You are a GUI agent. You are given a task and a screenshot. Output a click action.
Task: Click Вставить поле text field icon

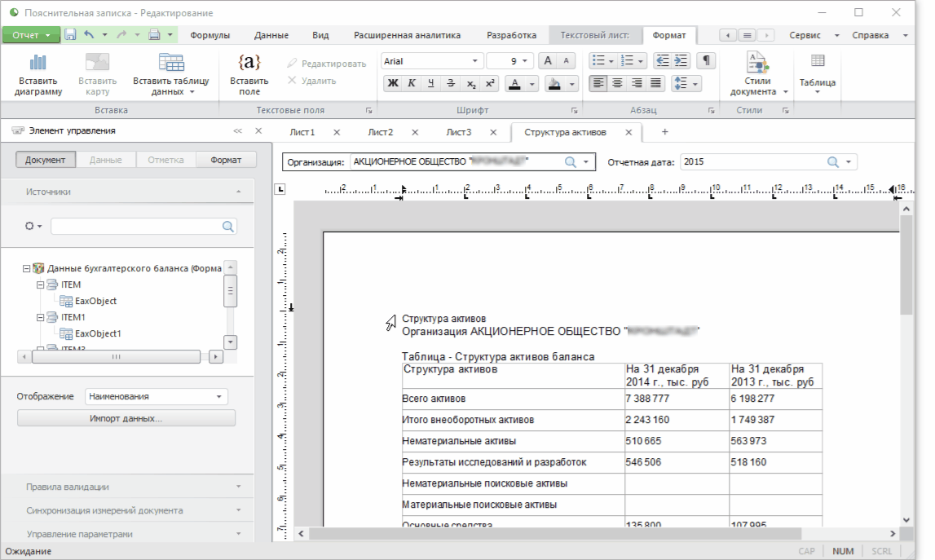point(249,63)
